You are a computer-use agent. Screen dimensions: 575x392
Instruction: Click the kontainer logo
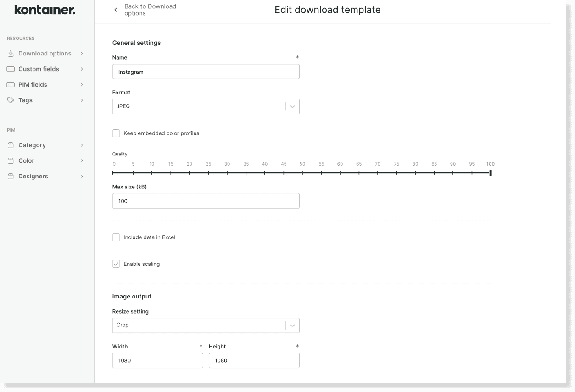[x=45, y=10]
